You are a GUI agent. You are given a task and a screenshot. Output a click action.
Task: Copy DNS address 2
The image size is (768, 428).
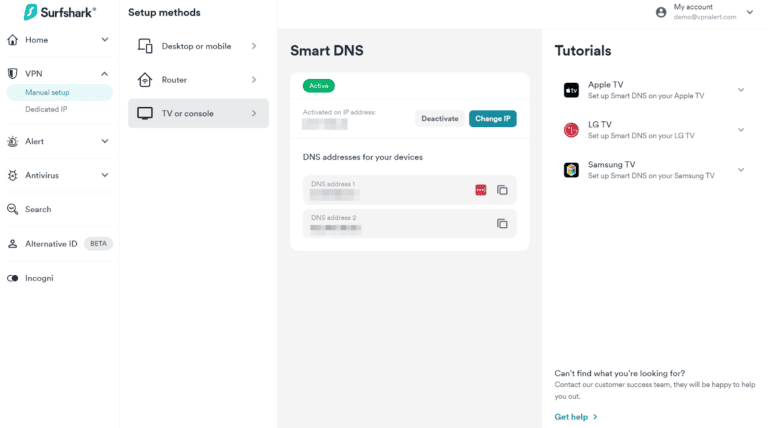pyautogui.click(x=503, y=223)
